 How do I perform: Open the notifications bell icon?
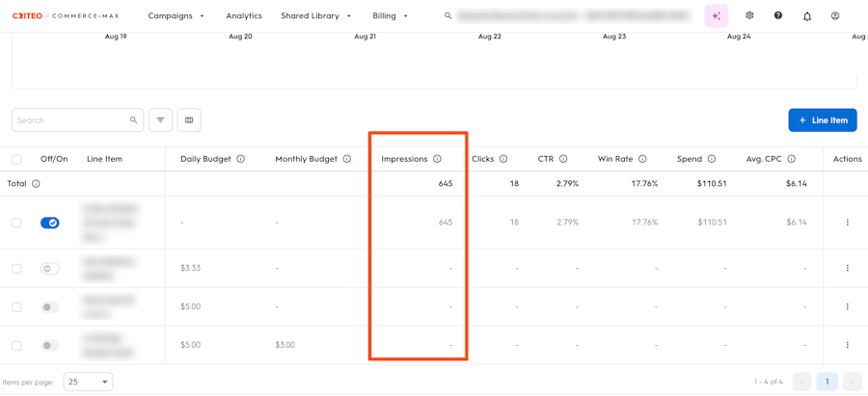click(807, 16)
